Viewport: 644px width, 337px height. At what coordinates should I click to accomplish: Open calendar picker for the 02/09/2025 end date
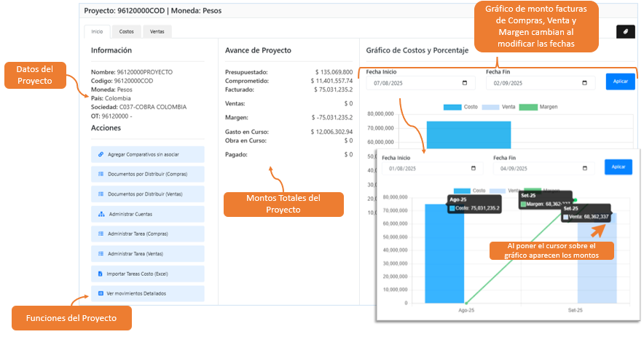(x=585, y=83)
